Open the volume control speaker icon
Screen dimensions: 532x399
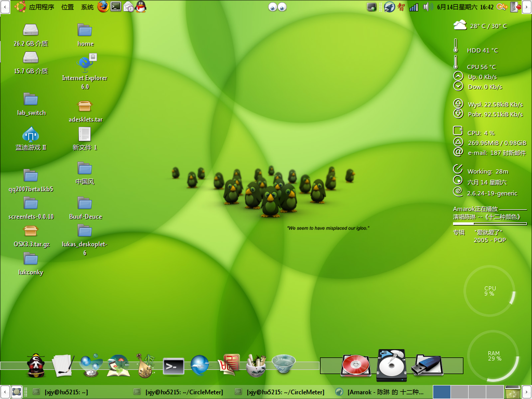pos(428,7)
